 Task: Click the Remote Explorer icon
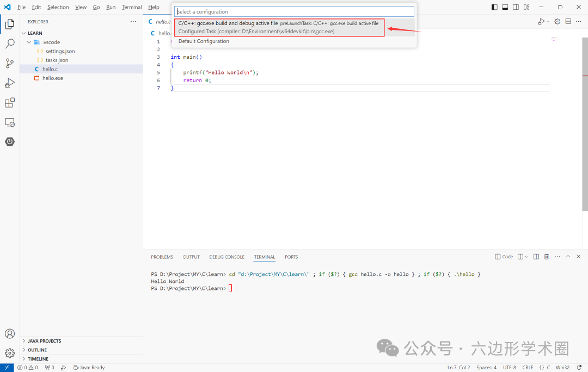(9, 122)
